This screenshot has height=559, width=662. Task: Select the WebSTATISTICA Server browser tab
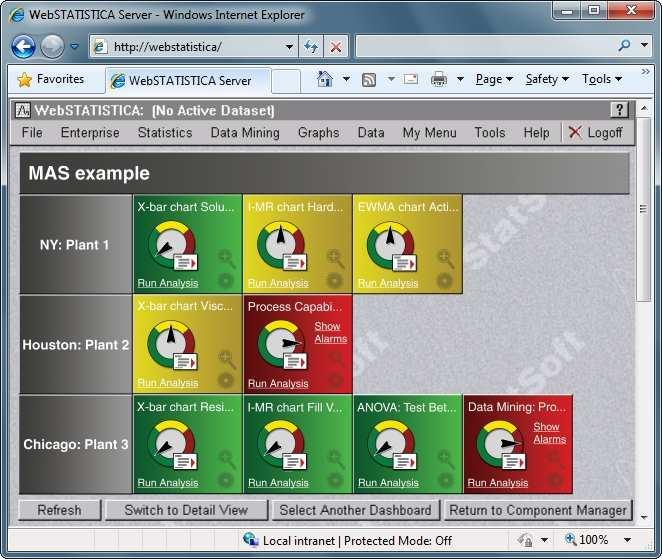tap(188, 80)
